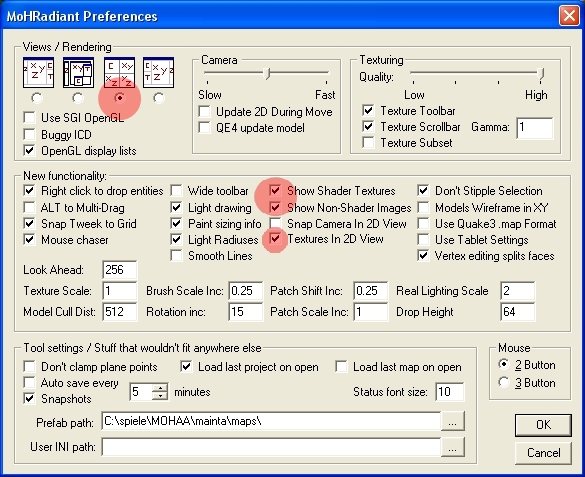The height and width of the screenshot is (477, 585).
Task: Browse for Prefab path folder
Action: [453, 421]
